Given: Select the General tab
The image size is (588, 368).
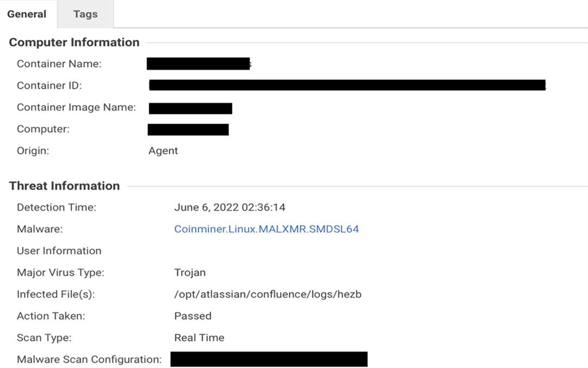Looking at the screenshot, I should tap(27, 15).
